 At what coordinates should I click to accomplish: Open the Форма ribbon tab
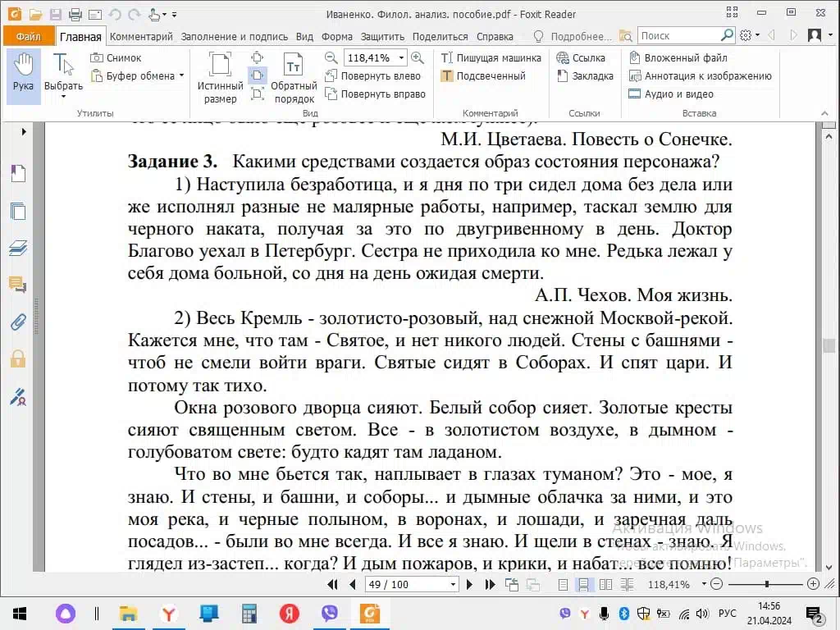[x=336, y=36]
